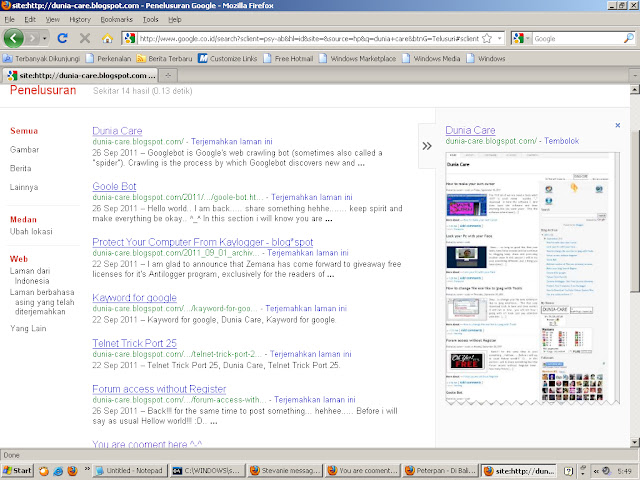Bookmark this page with the star icon
The height and width of the screenshot is (480, 640).
pyautogui.click(x=487, y=38)
